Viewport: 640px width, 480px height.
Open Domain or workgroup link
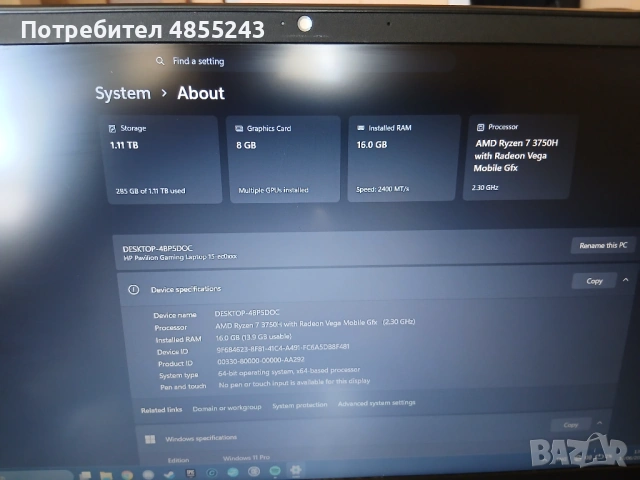pos(227,407)
